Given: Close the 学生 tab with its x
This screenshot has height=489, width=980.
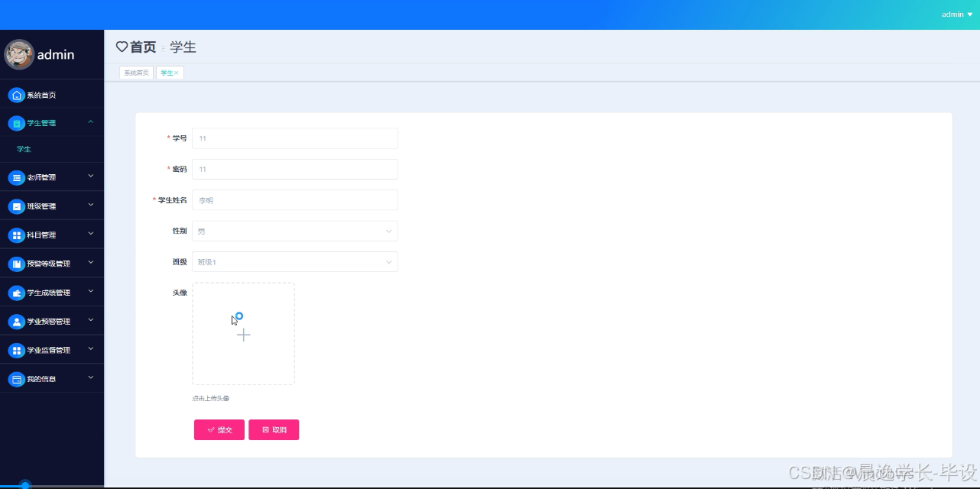Looking at the screenshot, I should click(x=177, y=73).
